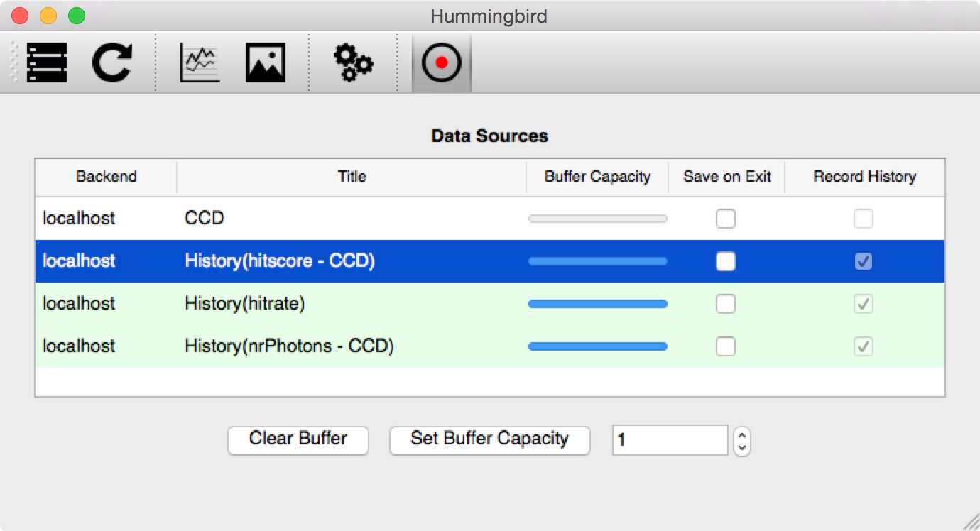Decrease buffer capacity with stepper down arrow
The image size is (980, 531).
point(742,448)
